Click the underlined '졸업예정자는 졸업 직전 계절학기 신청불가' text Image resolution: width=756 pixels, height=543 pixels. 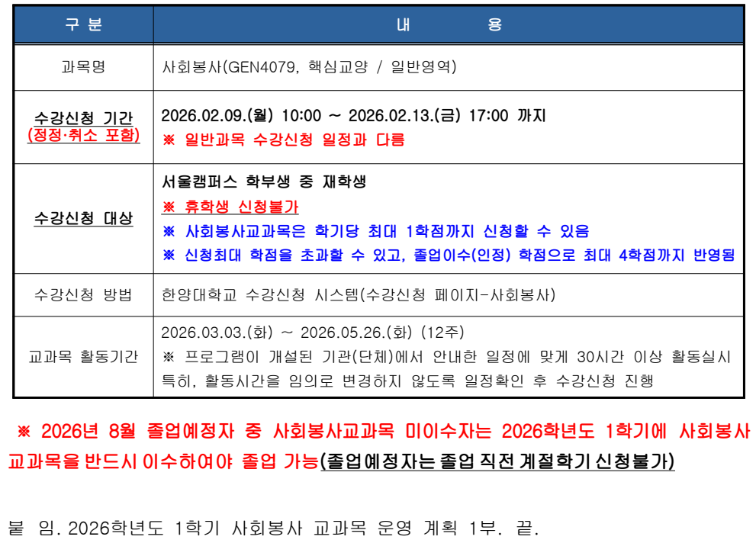[x=497, y=461]
